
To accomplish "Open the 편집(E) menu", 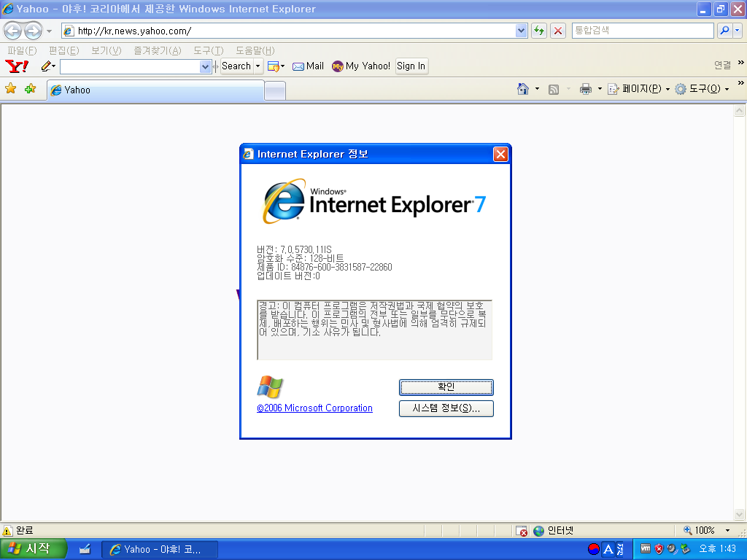I will (64, 50).
